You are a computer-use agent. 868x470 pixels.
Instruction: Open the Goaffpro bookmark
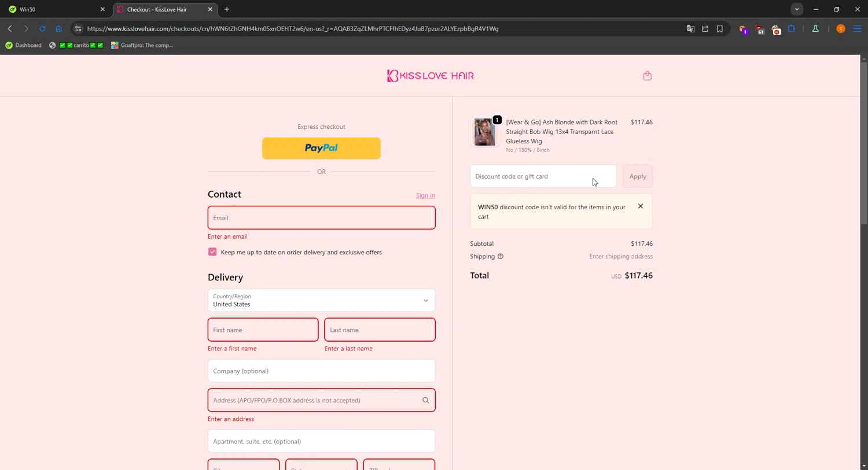(142, 45)
